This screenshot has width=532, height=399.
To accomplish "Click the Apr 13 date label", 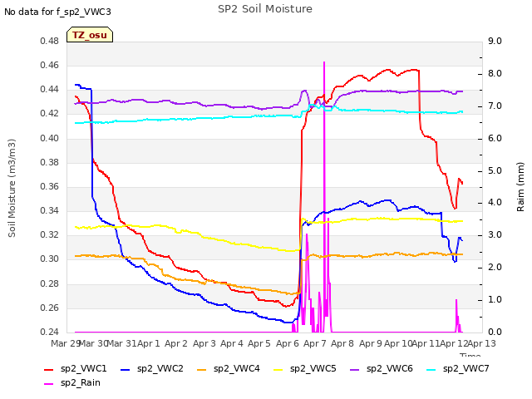I will pos(481,343).
